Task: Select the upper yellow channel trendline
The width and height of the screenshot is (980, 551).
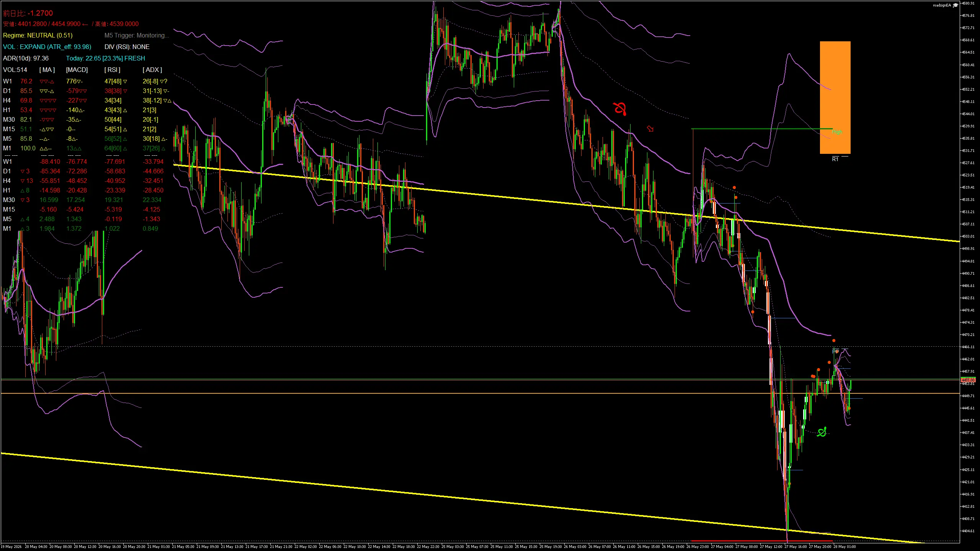Action: [x=567, y=203]
